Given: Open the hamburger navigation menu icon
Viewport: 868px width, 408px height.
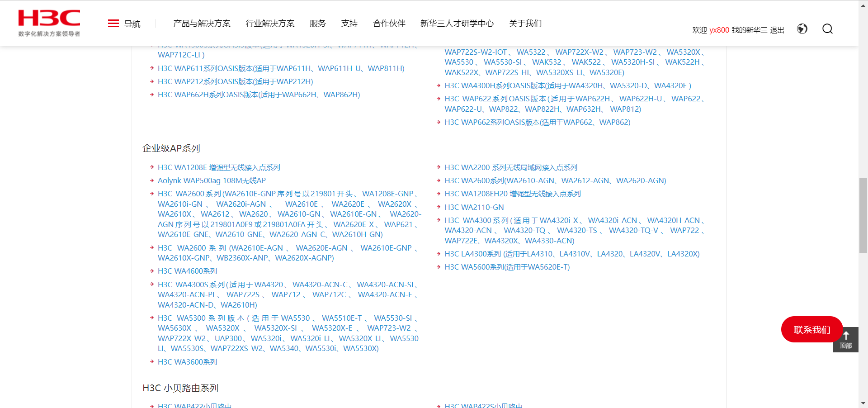Looking at the screenshot, I should click(113, 24).
